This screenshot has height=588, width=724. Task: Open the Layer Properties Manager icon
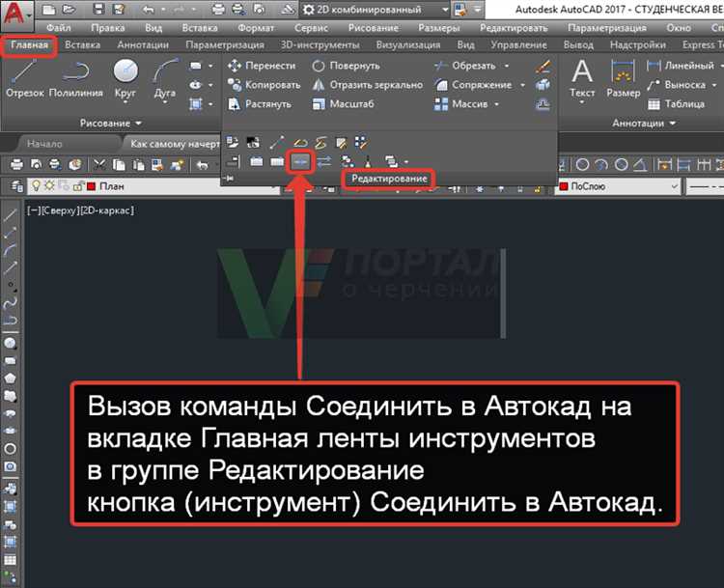coord(16,186)
